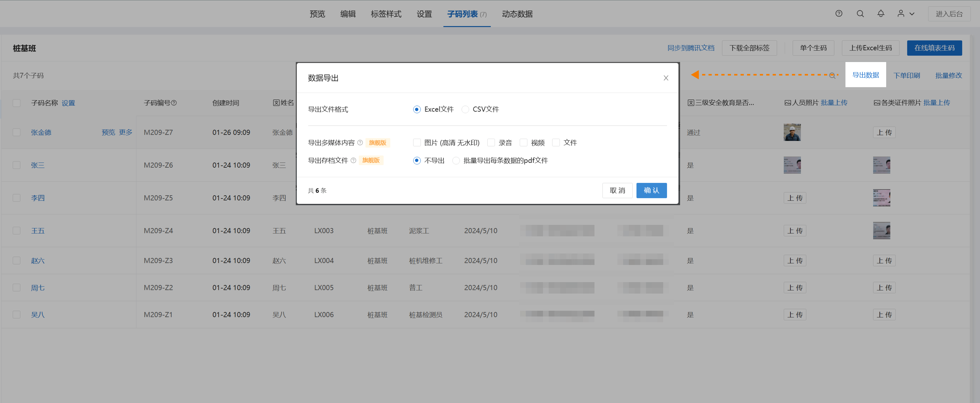This screenshot has height=403, width=980.
Task: Select the 不导出 radio option
Action: (x=417, y=161)
